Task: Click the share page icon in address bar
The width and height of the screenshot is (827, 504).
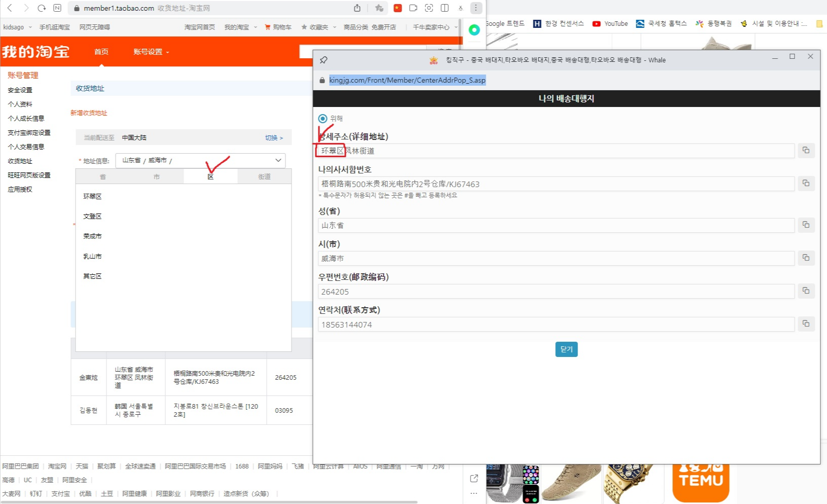Action: (357, 8)
